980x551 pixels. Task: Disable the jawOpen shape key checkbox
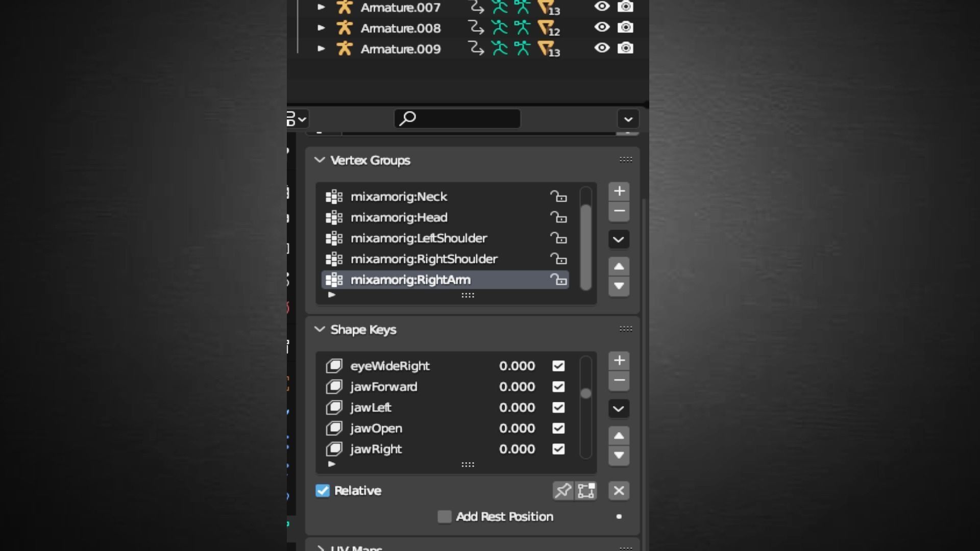(558, 429)
